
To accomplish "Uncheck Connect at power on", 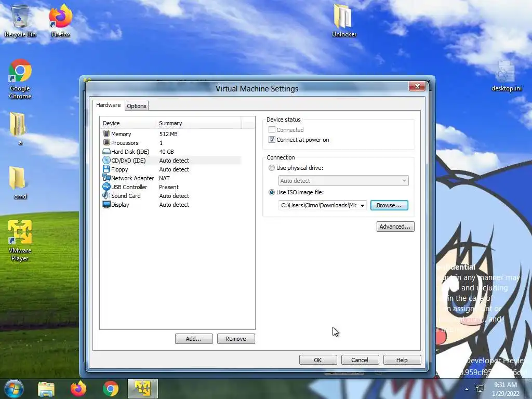I will (272, 139).
